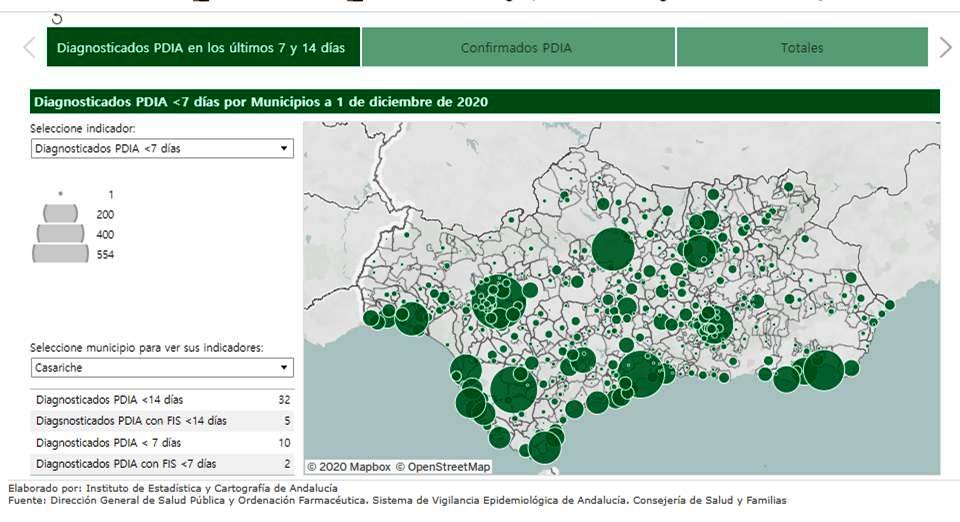Click the smallest legend dot labeled 1
The height and width of the screenshot is (522, 960).
pos(61,194)
